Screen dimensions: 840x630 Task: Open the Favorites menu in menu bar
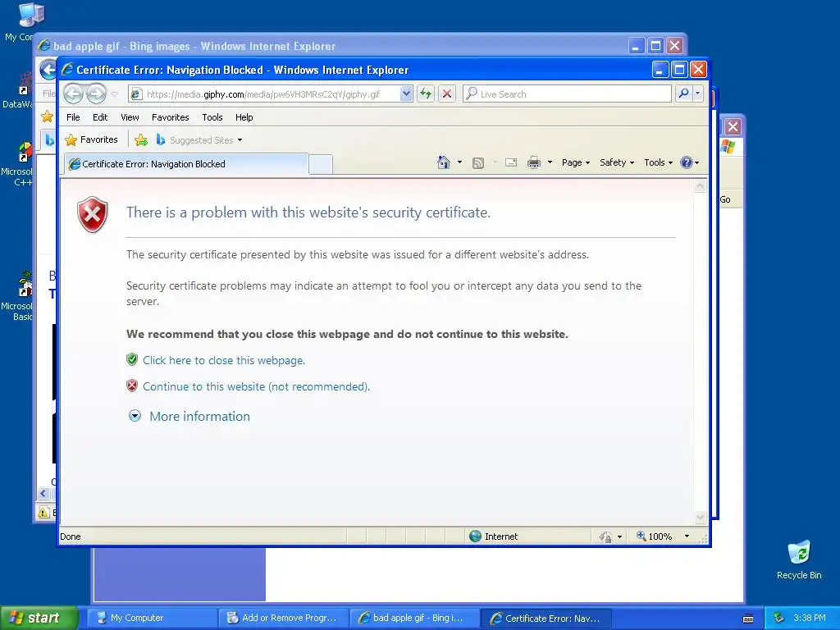[171, 117]
